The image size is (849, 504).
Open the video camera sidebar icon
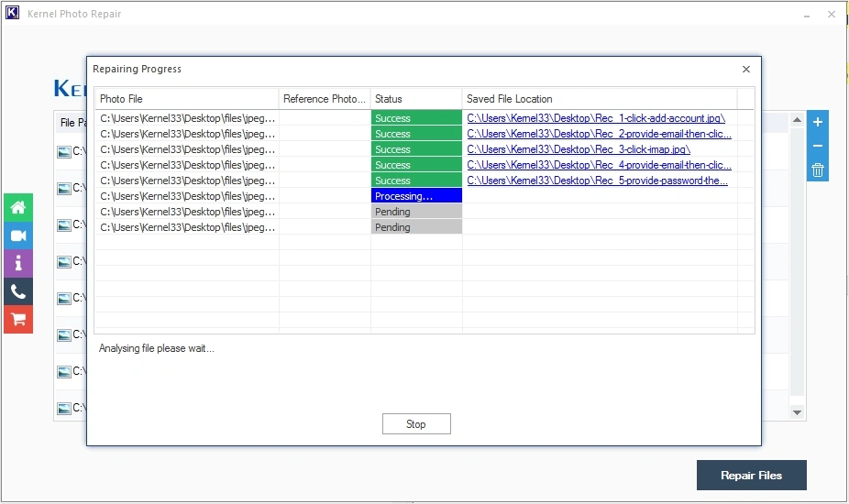click(x=17, y=236)
